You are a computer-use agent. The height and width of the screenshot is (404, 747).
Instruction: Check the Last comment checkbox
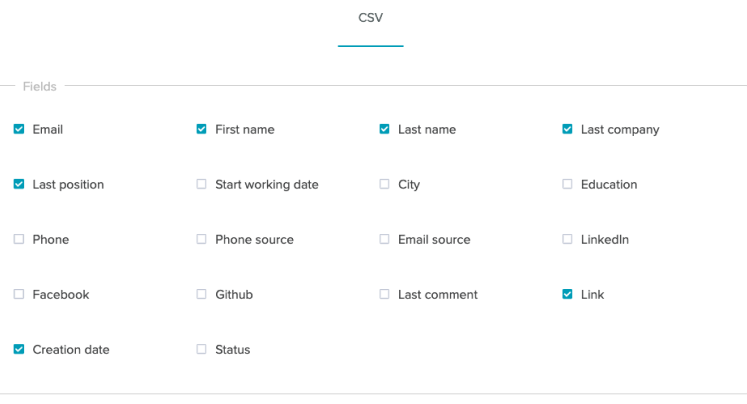pyautogui.click(x=384, y=294)
